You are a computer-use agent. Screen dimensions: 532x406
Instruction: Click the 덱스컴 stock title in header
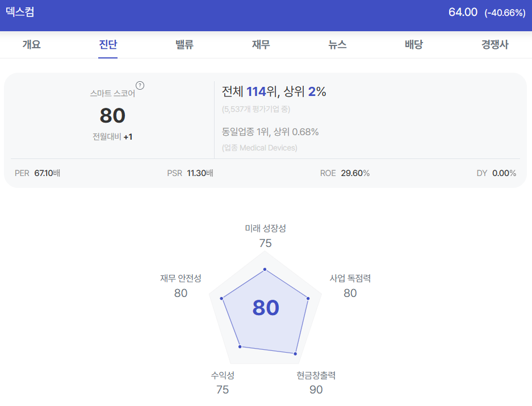click(20, 12)
